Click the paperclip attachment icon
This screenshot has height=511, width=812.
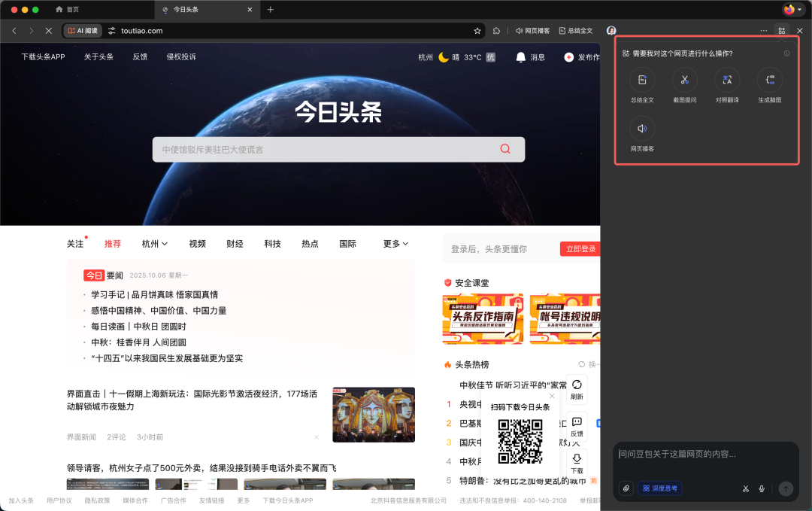click(626, 488)
